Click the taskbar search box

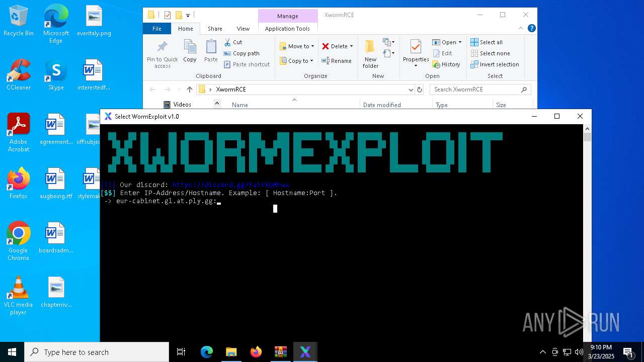click(x=97, y=352)
